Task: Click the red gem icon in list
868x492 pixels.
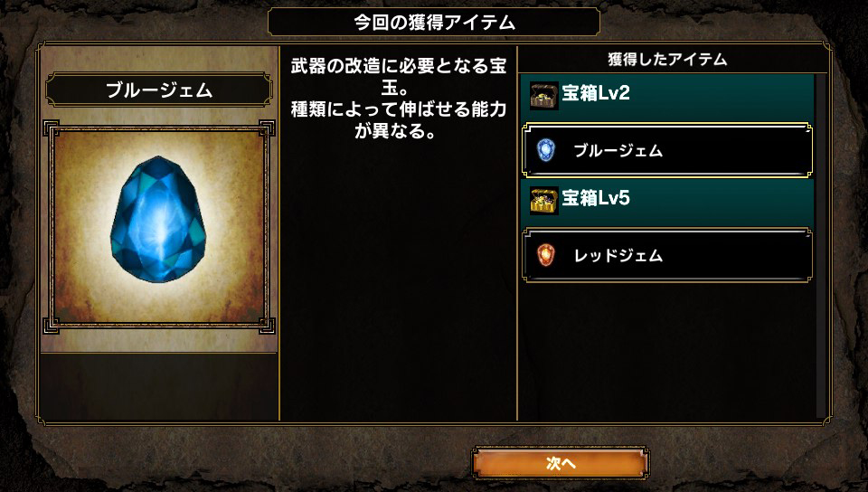Action: point(546,256)
